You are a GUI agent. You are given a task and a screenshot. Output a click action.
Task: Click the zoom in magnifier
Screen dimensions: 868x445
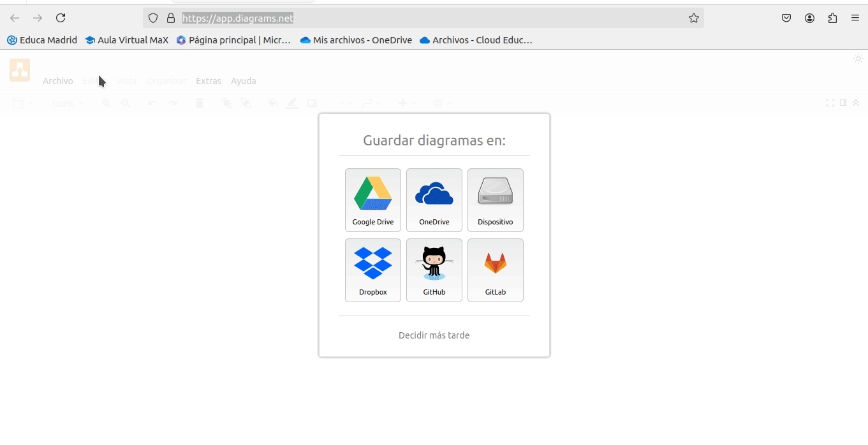coord(107,103)
